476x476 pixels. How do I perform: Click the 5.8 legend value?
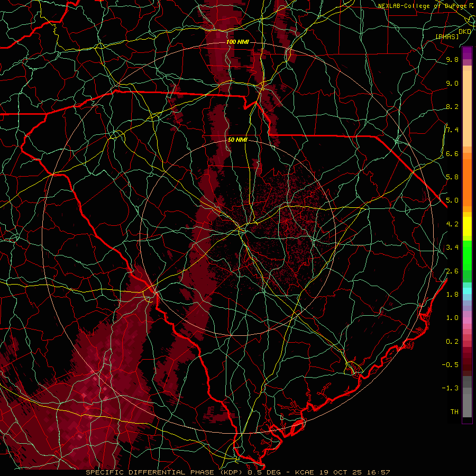tap(452, 177)
